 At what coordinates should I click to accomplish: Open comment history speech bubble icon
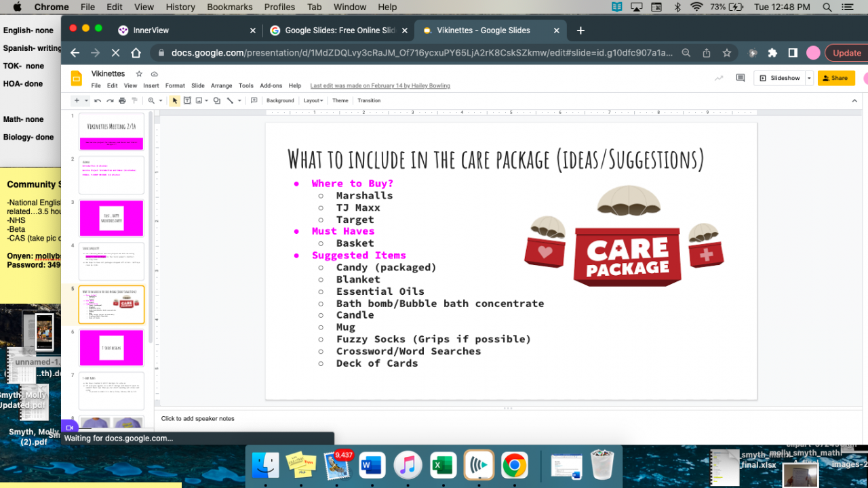741,78
